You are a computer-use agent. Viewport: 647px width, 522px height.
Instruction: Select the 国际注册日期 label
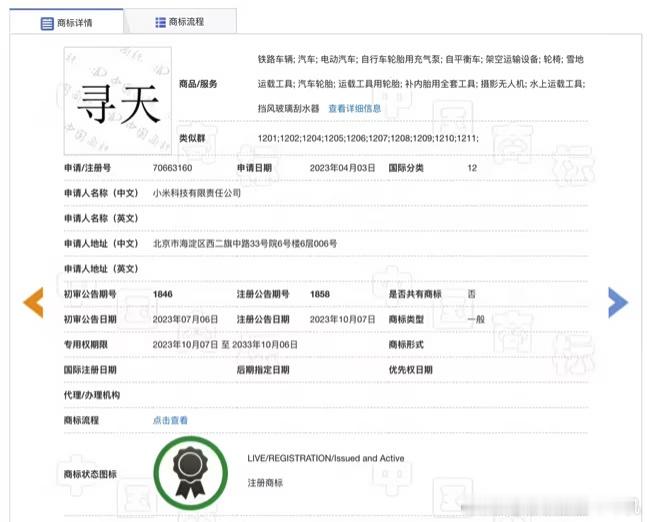coord(90,370)
